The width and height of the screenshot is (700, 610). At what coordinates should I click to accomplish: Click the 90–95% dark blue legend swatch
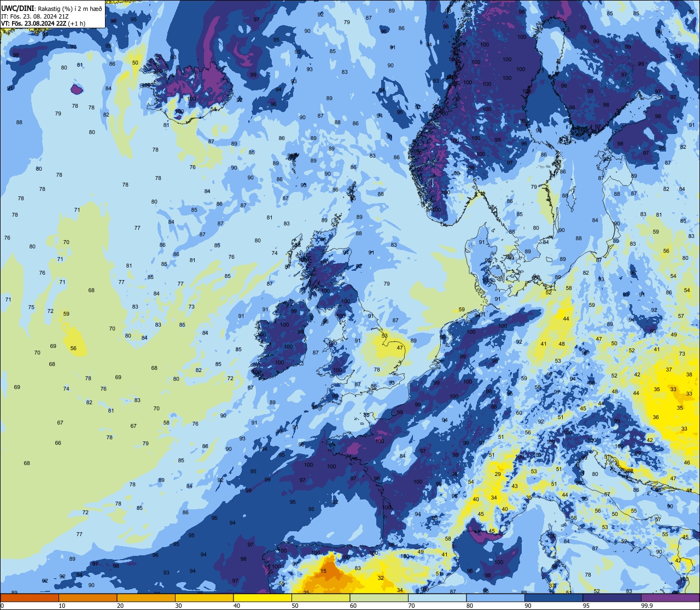point(553,597)
